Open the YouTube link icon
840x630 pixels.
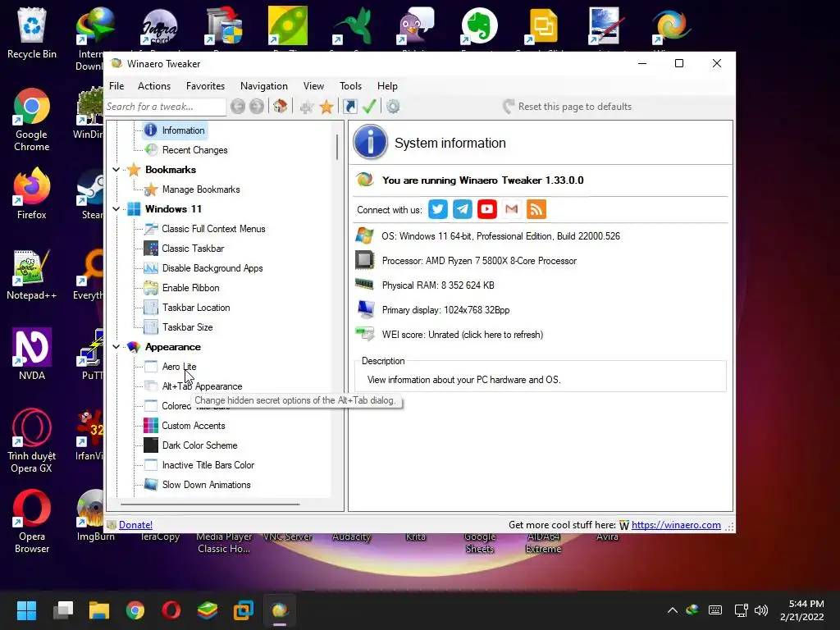487,209
